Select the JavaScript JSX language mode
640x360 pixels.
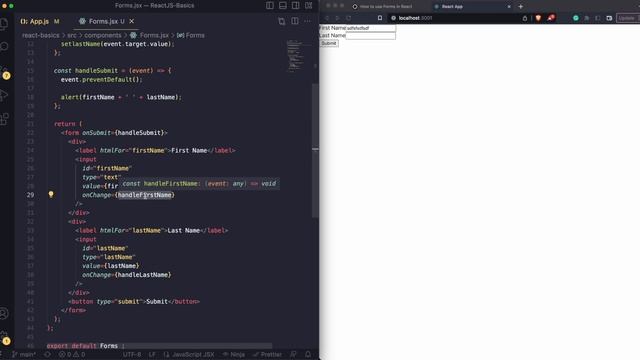coord(189,355)
